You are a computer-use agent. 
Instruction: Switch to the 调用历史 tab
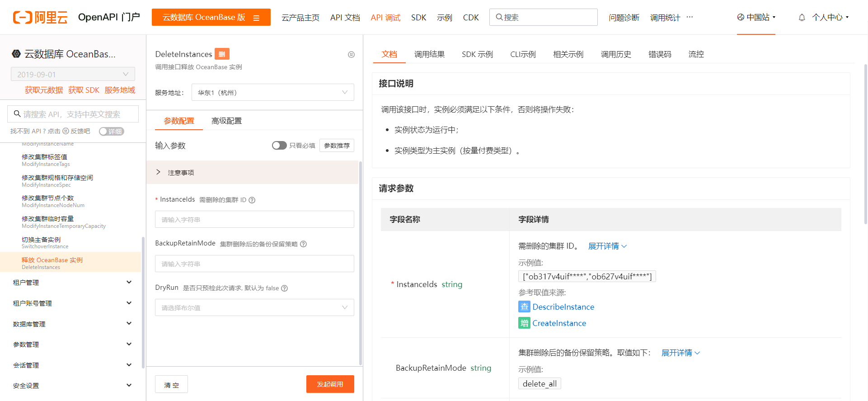click(x=616, y=54)
